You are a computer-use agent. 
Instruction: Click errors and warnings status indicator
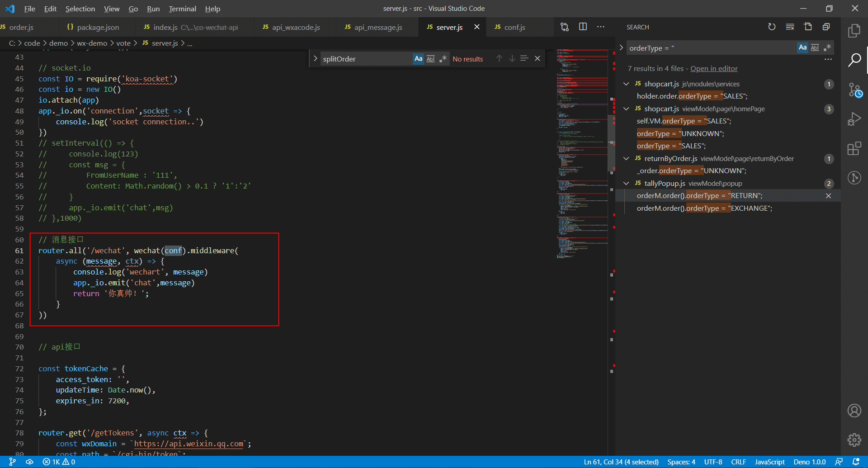tap(59, 462)
